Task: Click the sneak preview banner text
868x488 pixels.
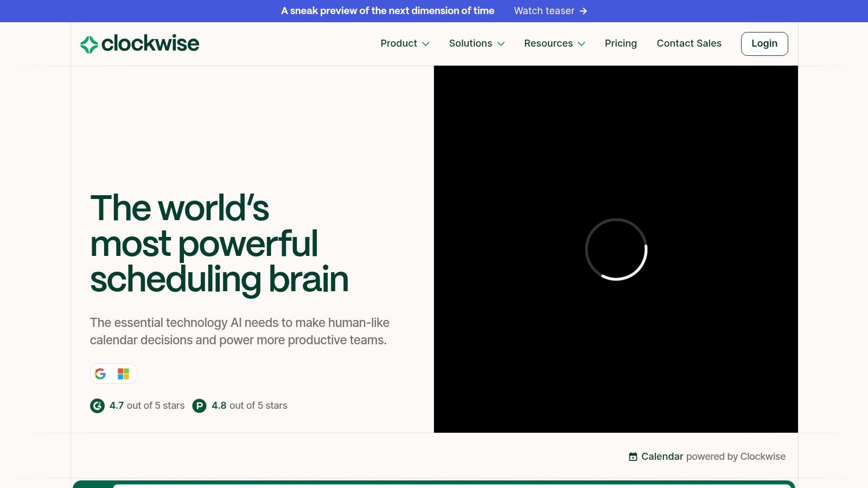Action: click(387, 11)
